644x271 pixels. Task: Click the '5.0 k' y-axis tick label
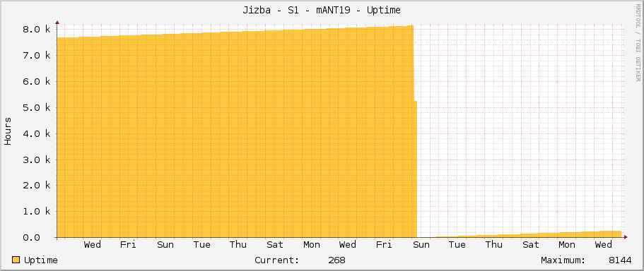pyautogui.click(x=37, y=107)
